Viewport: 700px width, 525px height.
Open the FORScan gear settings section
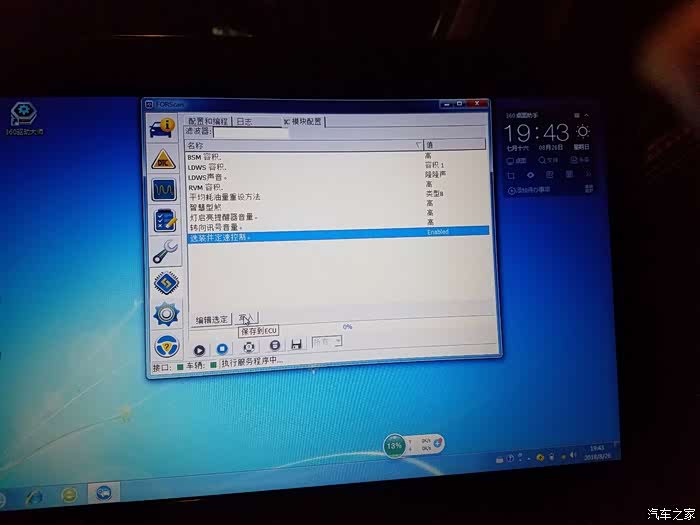[x=167, y=314]
